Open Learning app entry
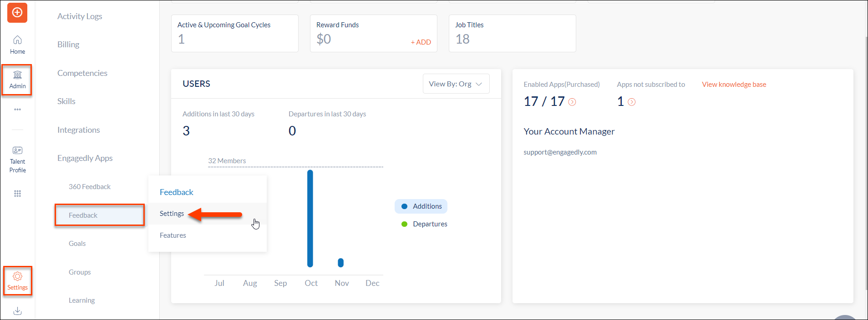Screen dimensions: 868x320 82,300
